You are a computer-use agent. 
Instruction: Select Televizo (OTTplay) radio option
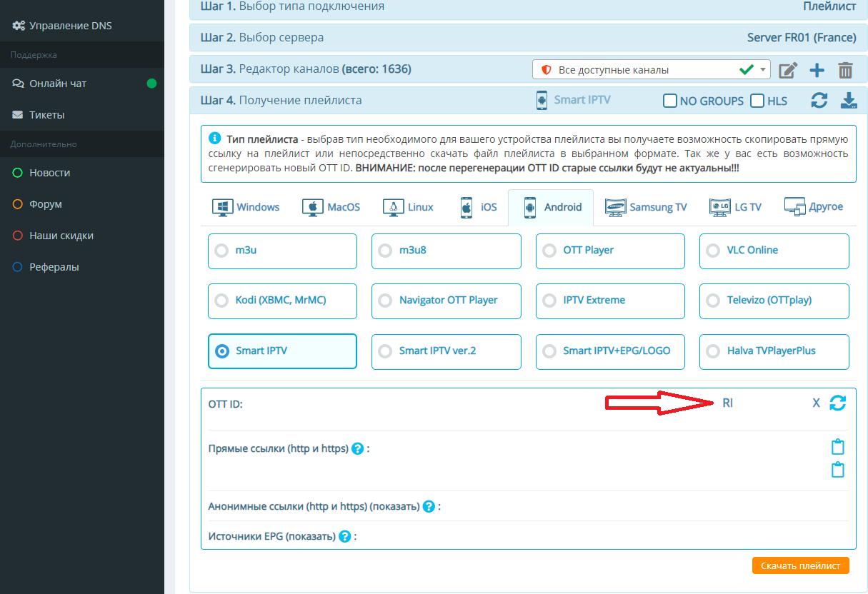pos(774,301)
